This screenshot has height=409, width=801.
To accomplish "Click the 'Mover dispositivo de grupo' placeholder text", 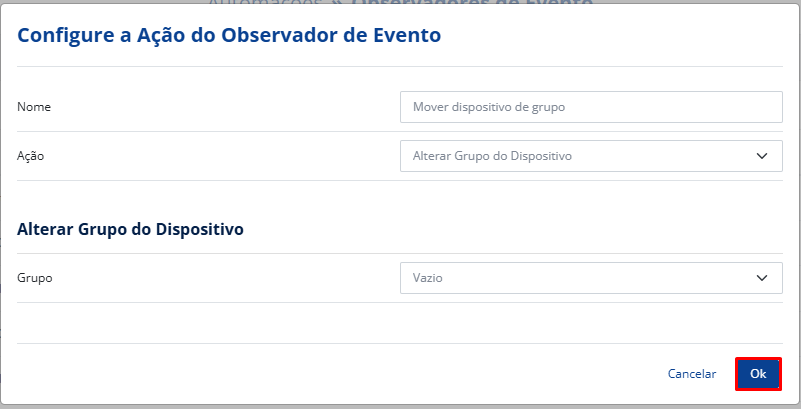I will (x=489, y=107).
